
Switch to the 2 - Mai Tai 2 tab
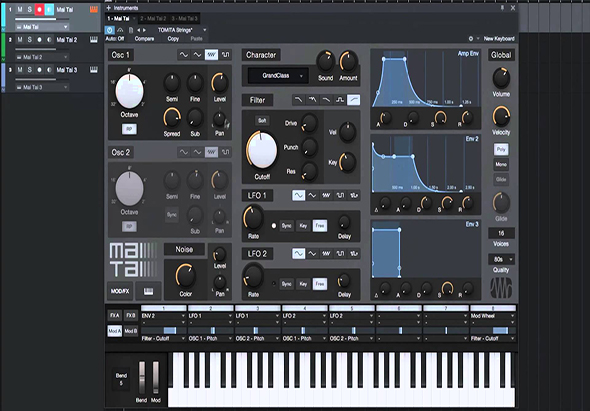[153, 18]
